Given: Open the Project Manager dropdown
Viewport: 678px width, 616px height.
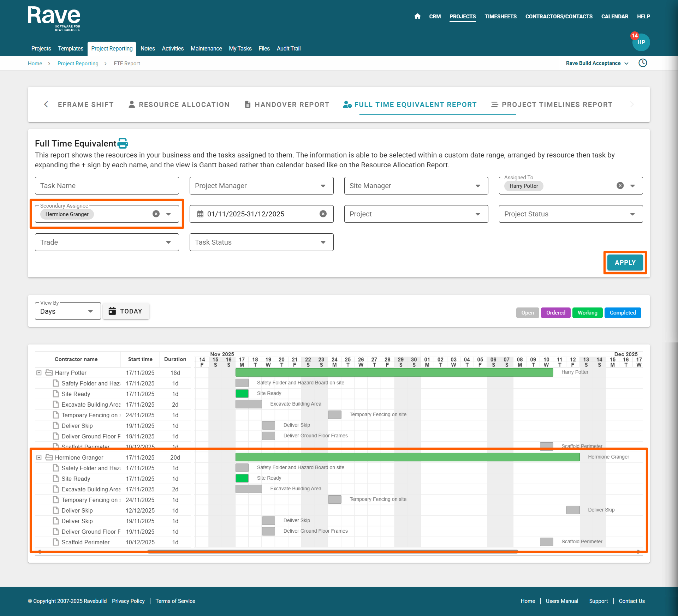Looking at the screenshot, I should click(261, 186).
